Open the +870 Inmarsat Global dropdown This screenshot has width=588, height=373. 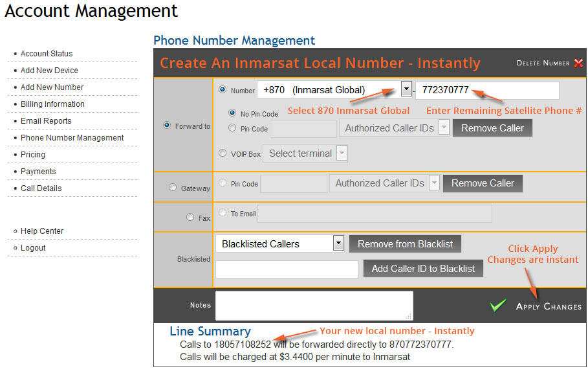tap(406, 90)
